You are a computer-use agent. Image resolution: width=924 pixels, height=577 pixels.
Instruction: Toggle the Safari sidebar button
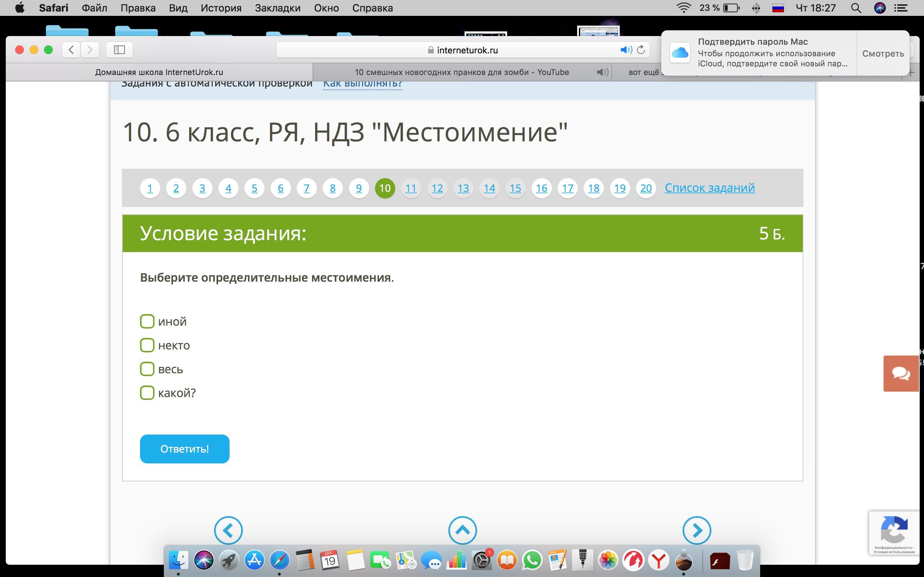click(119, 50)
